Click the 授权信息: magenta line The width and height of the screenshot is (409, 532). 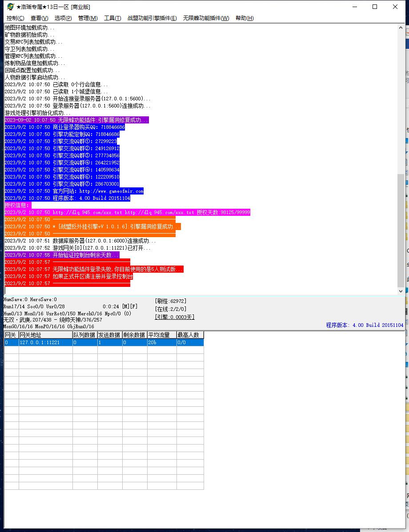18,205
